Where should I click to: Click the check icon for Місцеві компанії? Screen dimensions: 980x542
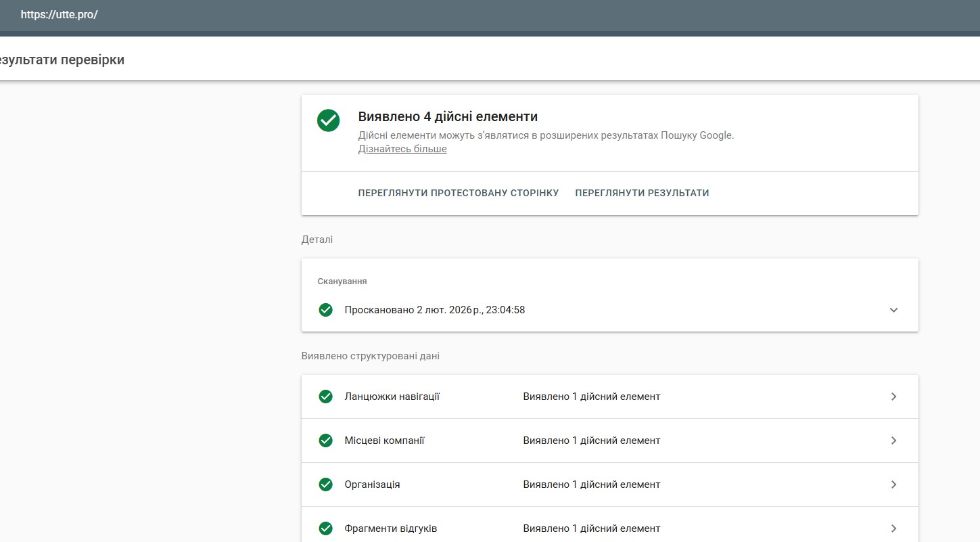pyautogui.click(x=325, y=441)
